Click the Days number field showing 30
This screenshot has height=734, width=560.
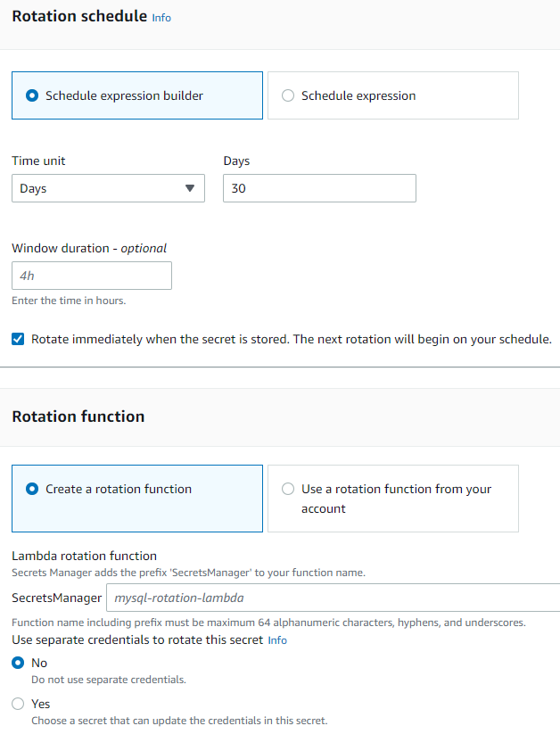tap(319, 188)
